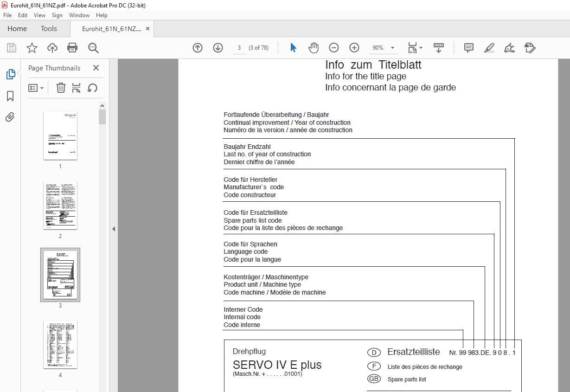570x392 pixels.
Task: Activate the Hand pan tool
Action: click(x=314, y=48)
